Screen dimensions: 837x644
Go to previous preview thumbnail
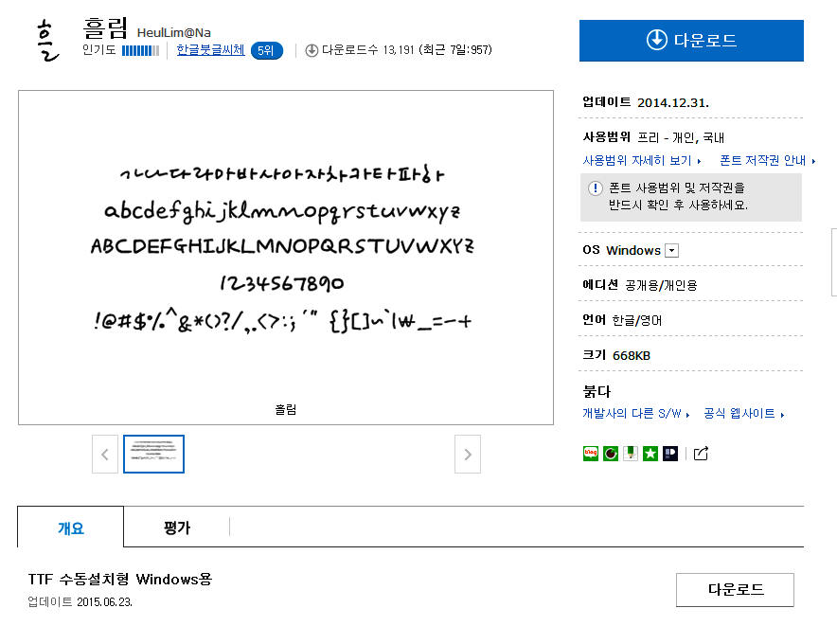[x=104, y=454]
